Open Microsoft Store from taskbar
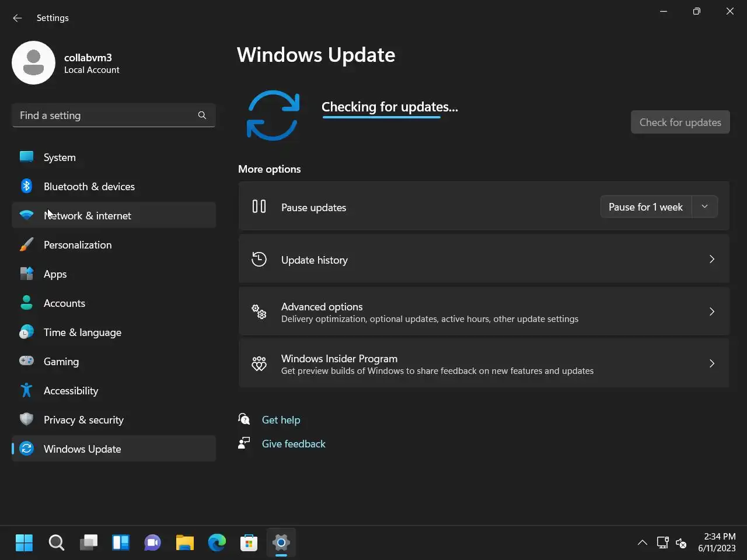 pyautogui.click(x=249, y=542)
